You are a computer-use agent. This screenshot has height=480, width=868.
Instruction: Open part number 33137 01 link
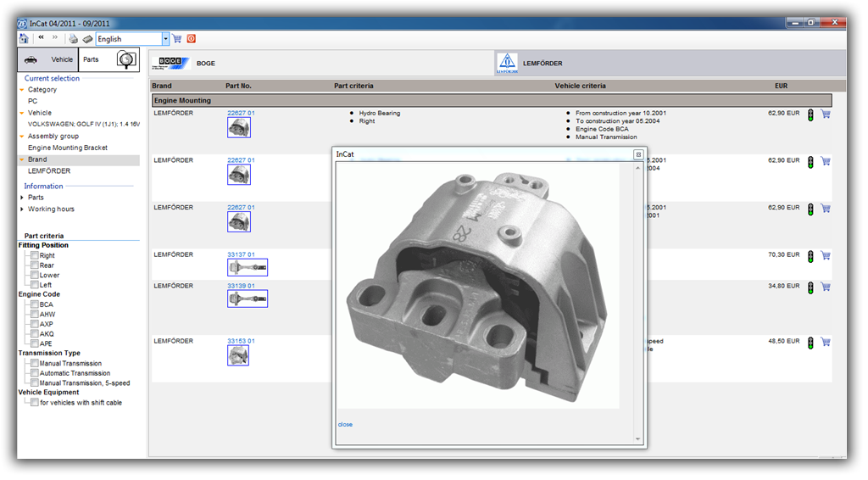(x=241, y=254)
